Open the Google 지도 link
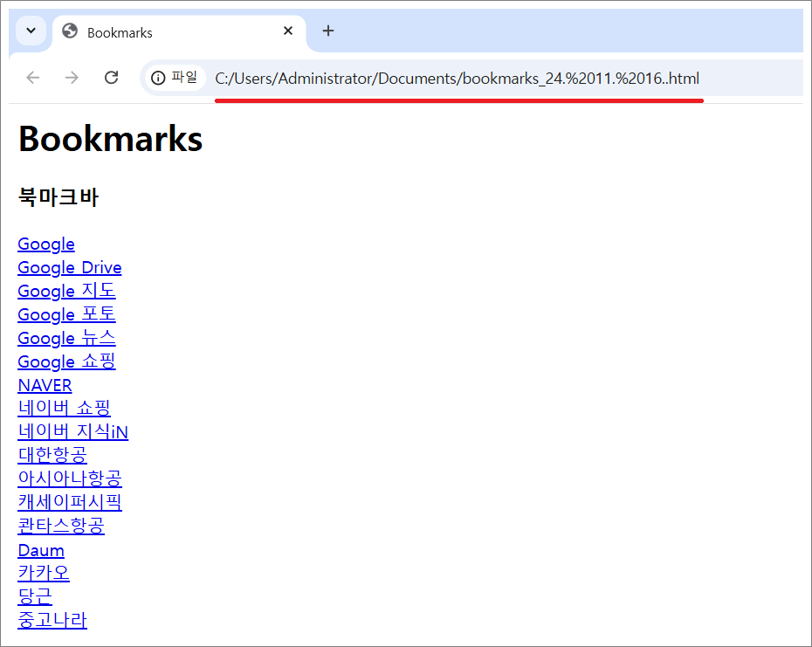This screenshot has height=647, width=812. [x=67, y=291]
